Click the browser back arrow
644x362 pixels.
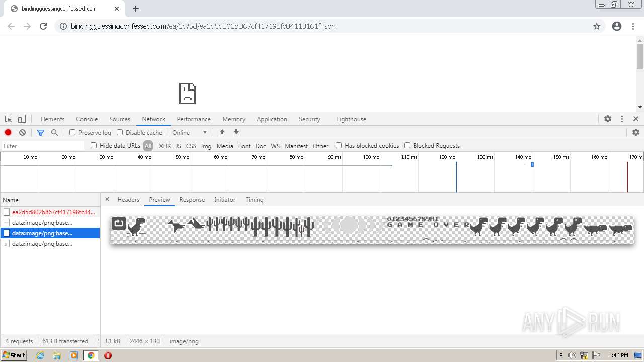(11, 26)
